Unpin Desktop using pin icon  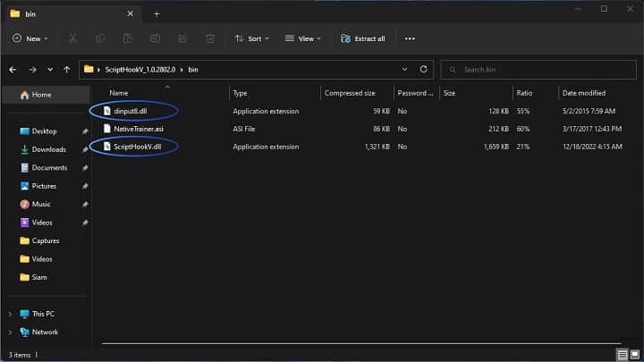[x=85, y=131]
